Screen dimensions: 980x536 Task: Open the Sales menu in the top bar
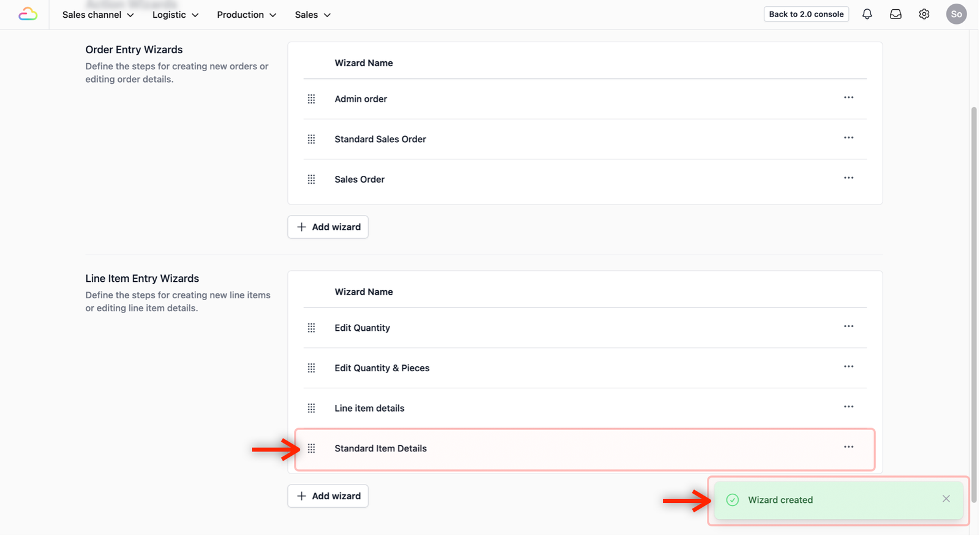click(x=312, y=15)
